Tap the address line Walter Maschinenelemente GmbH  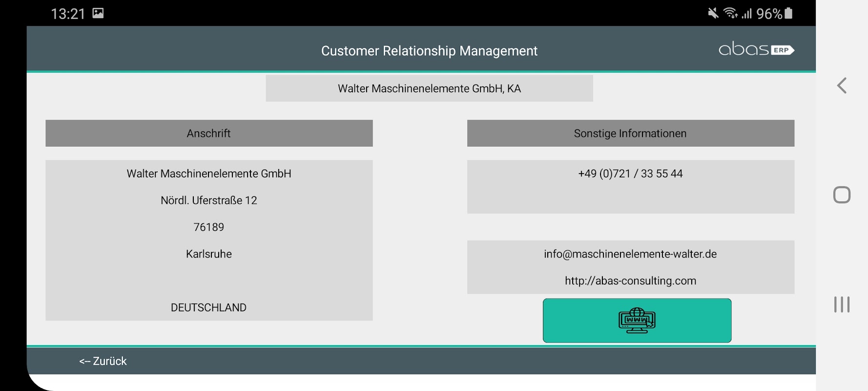coord(209,174)
